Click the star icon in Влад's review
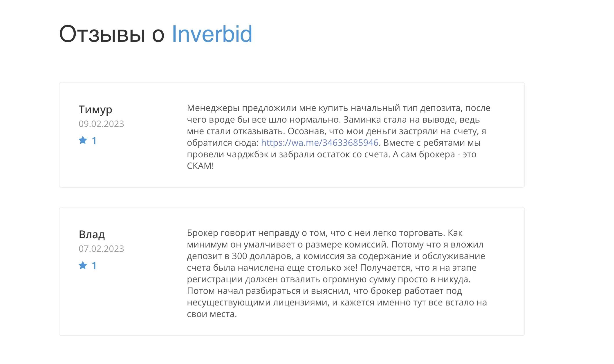The height and width of the screenshot is (364, 614). (83, 265)
